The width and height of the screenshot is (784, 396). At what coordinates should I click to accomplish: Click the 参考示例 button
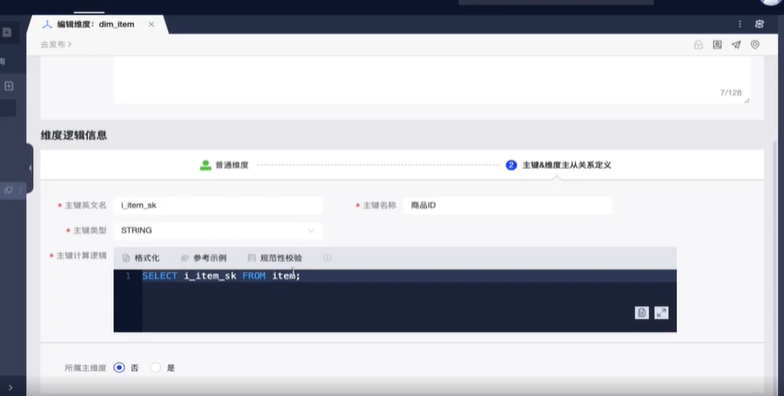[204, 258]
